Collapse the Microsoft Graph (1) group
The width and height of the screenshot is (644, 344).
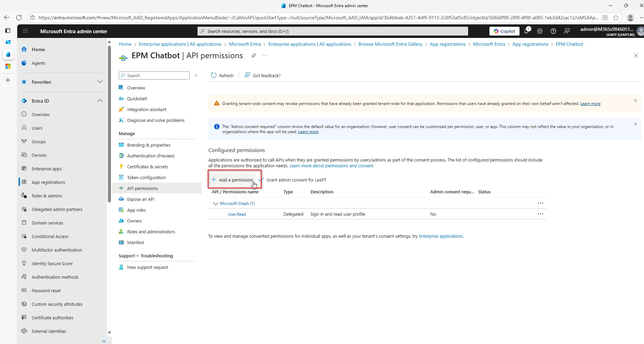(215, 203)
